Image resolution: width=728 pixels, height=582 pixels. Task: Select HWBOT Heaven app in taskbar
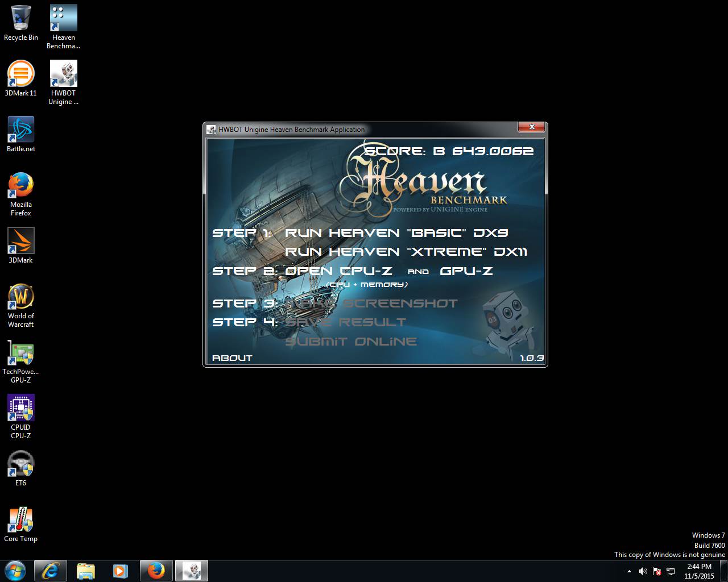pyautogui.click(x=192, y=571)
